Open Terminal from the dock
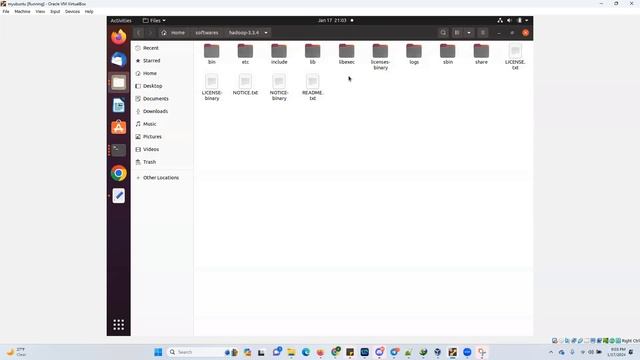Image resolution: width=640 pixels, height=360 pixels. coord(119,150)
